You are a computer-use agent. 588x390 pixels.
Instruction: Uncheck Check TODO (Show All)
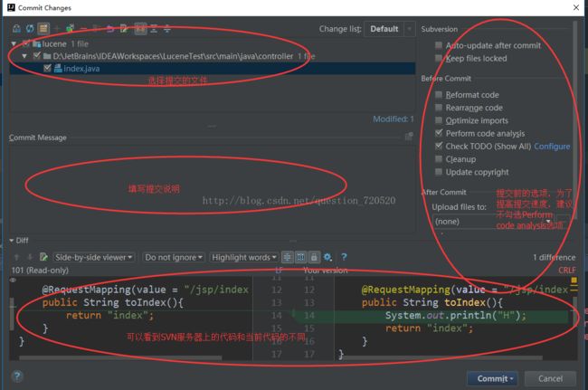click(x=439, y=146)
